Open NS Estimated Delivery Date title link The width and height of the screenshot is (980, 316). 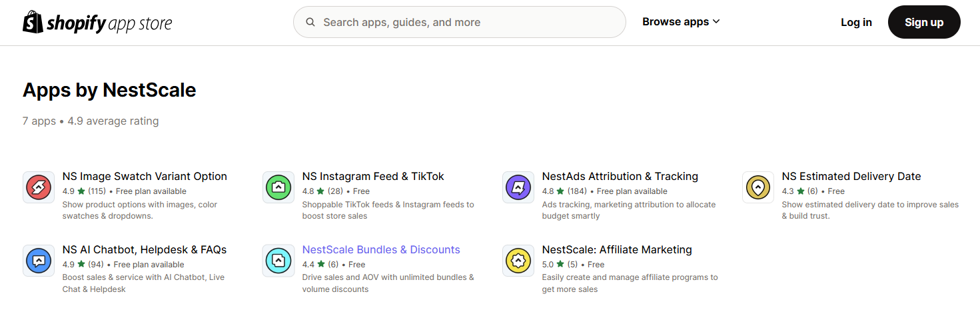[x=851, y=177]
